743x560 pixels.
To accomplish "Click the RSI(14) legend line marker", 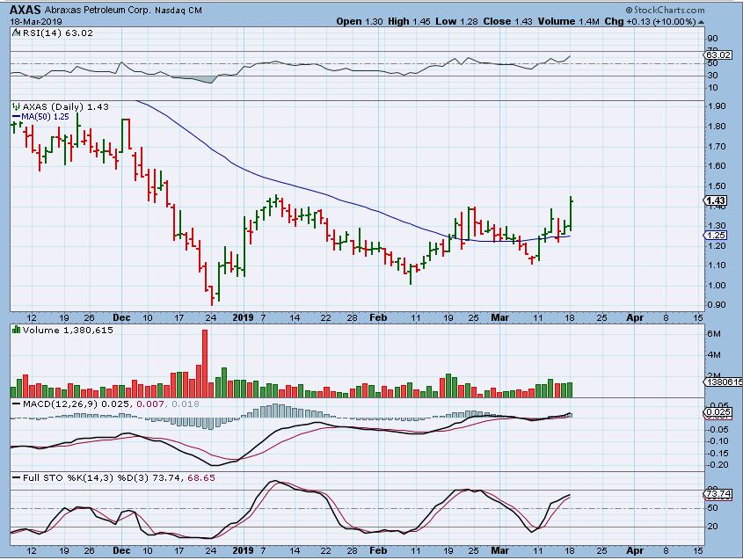I will [15, 33].
